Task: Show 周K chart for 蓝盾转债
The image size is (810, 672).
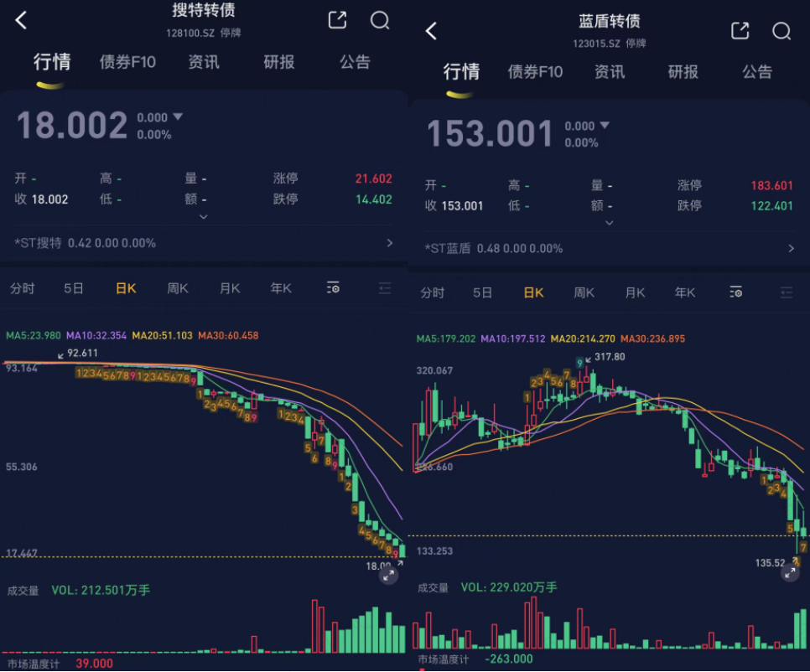Action: (584, 292)
